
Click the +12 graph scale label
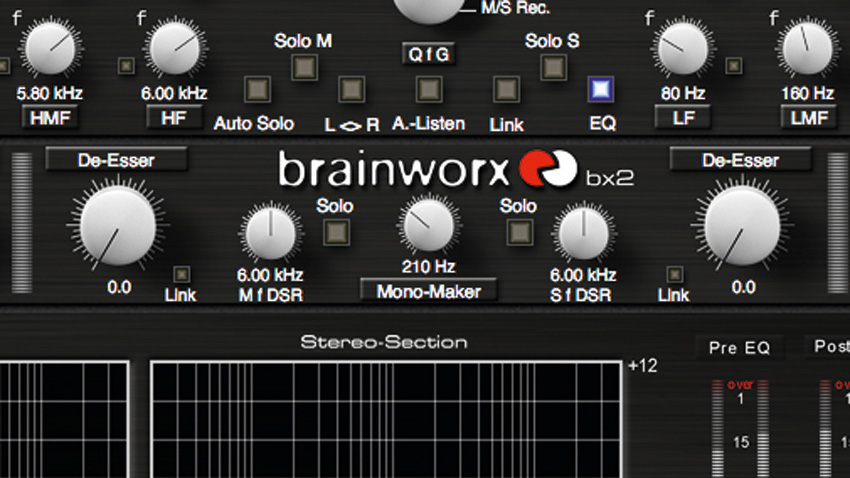tap(642, 366)
